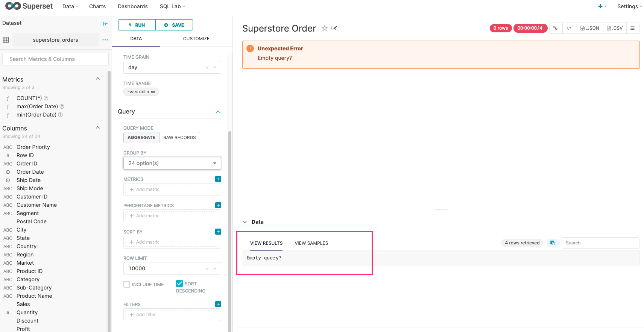The height and width of the screenshot is (332, 644).
Task: Uncheck the Sort Descending checkbox
Action: 179,283
